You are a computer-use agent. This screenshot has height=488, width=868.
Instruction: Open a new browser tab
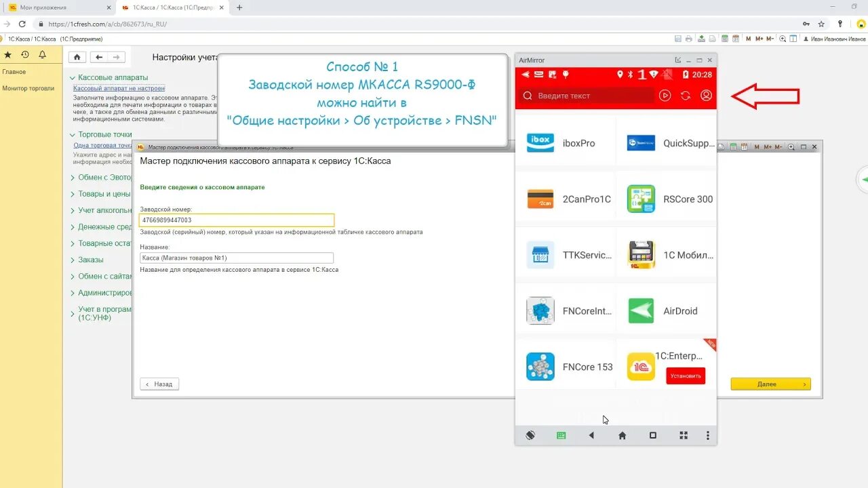[x=239, y=7]
